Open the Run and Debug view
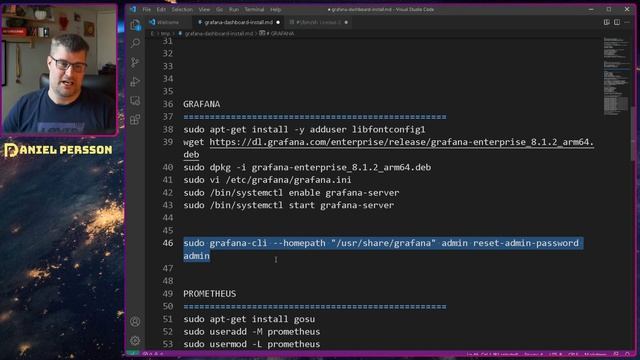Screen dimensions: 640x360 (136, 81)
